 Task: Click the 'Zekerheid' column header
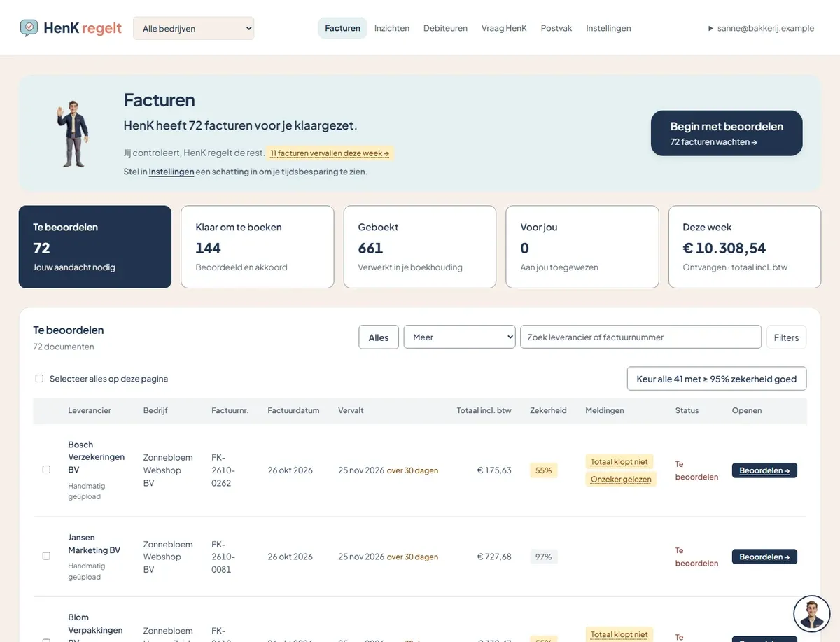pos(548,410)
